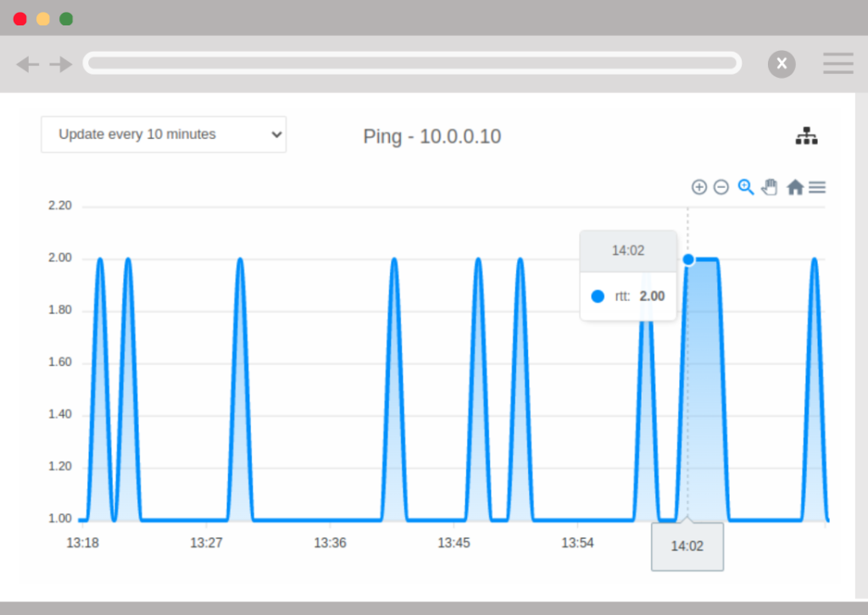
Task: Clear the address bar with the X button
Action: point(782,64)
